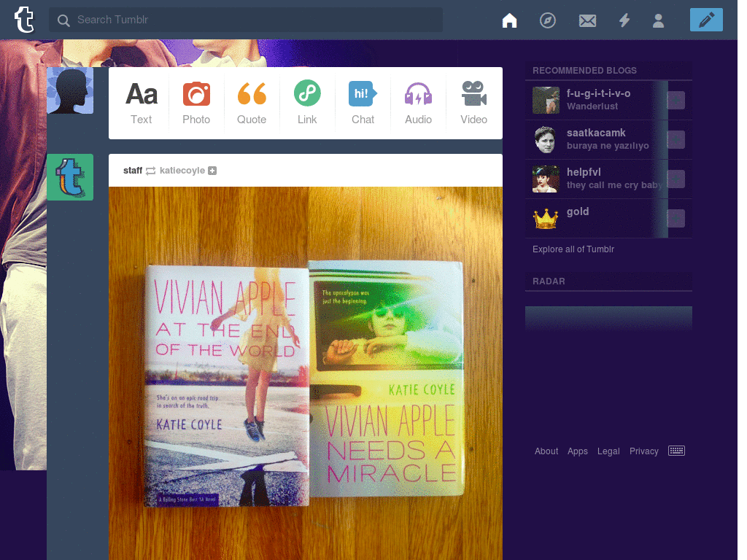Click the 'Wanderlust' blog description

click(592, 106)
